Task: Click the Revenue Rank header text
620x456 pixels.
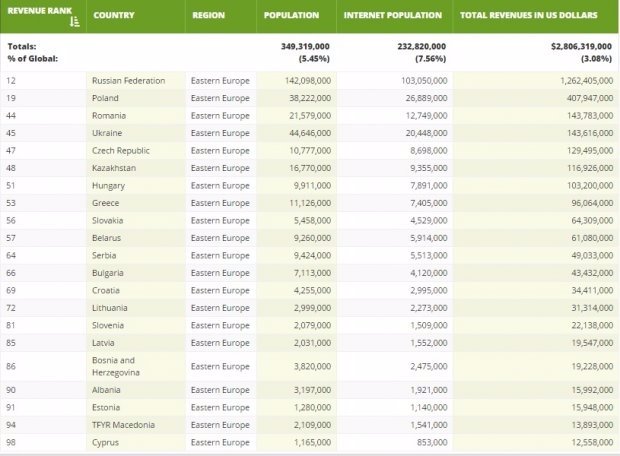Action: [x=37, y=11]
